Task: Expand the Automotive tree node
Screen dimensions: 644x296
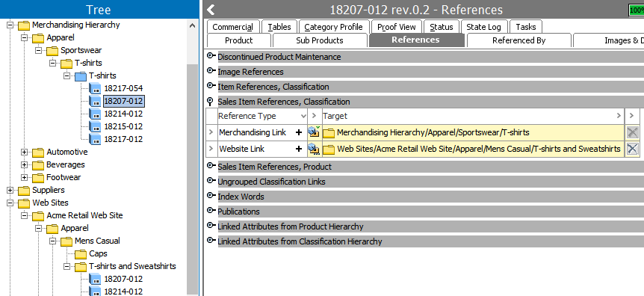Action: click(24, 152)
